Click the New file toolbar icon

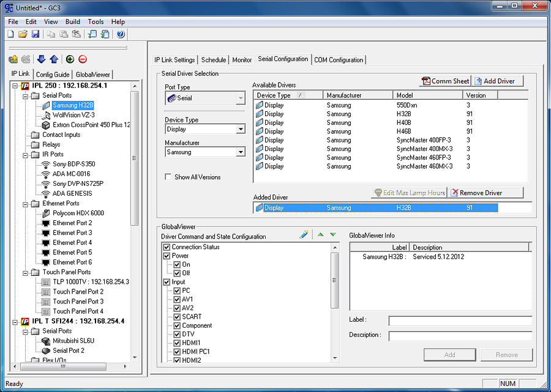11,34
